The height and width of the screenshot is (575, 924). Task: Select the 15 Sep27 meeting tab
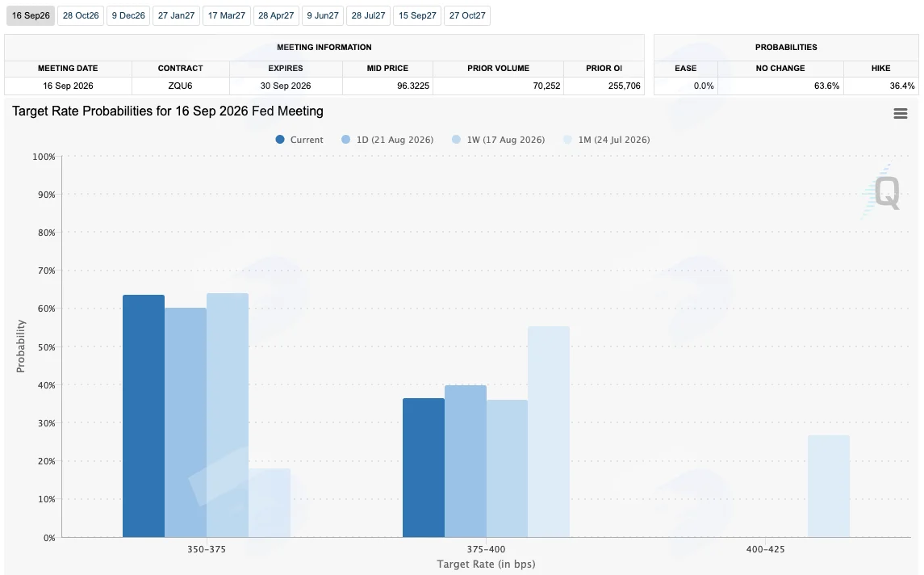tap(417, 15)
